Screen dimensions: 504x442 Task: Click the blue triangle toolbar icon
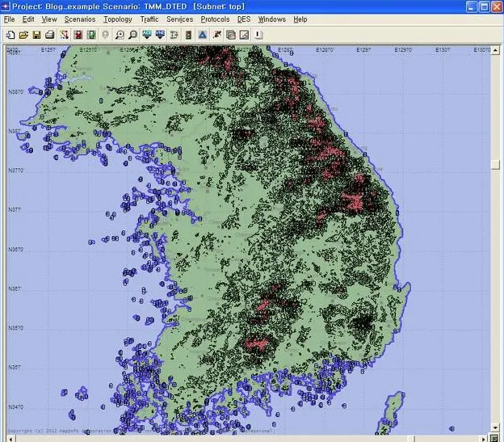coord(202,35)
